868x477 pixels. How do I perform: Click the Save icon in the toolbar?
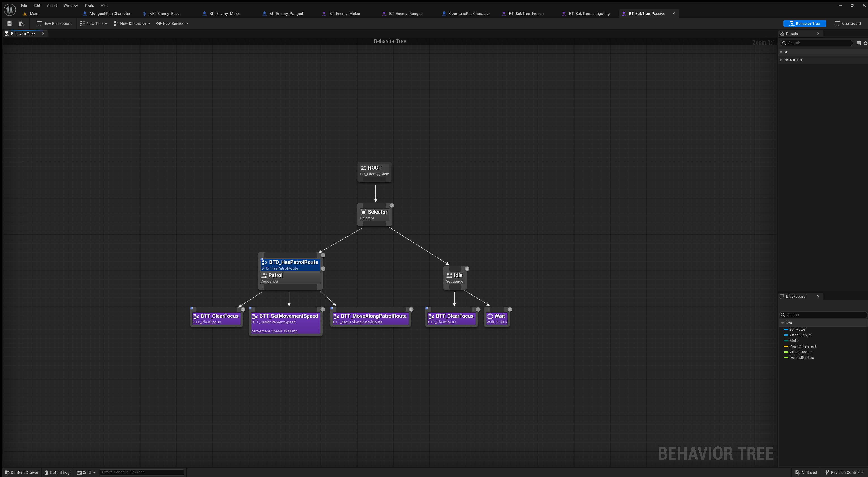[x=9, y=23]
